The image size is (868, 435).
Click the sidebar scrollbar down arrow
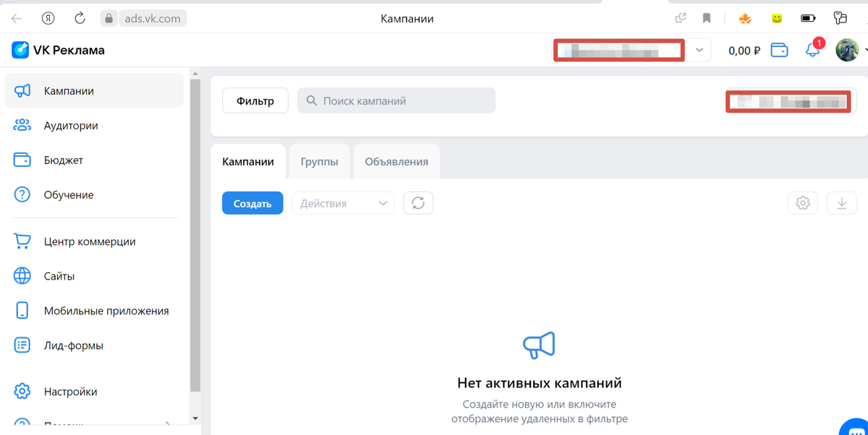tap(195, 419)
